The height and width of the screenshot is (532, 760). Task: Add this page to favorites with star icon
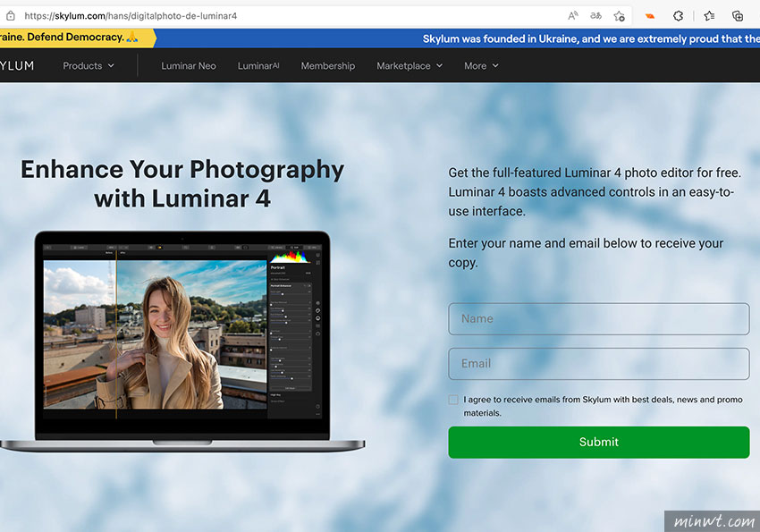619,16
